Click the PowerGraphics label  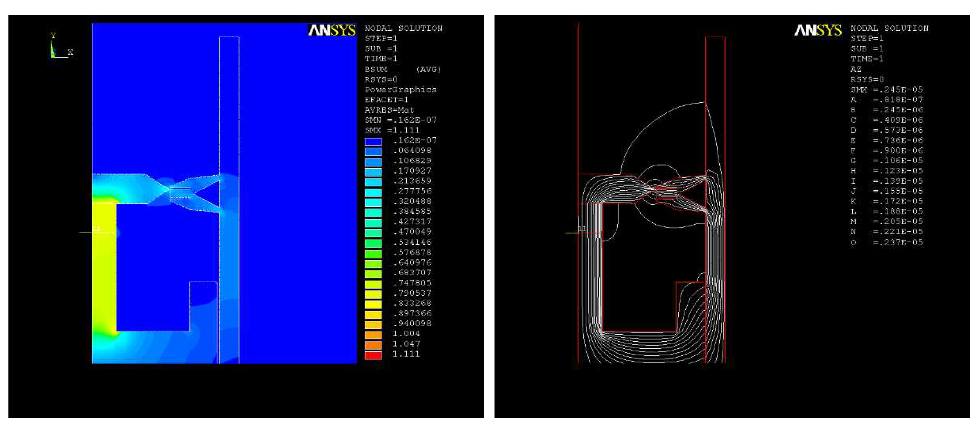(401, 89)
